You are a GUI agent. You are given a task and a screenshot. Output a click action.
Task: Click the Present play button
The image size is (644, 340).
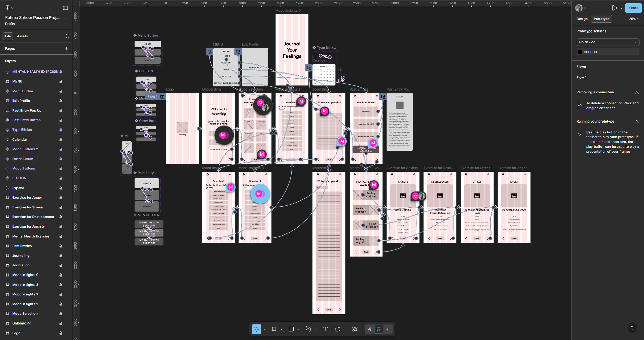coord(614,8)
